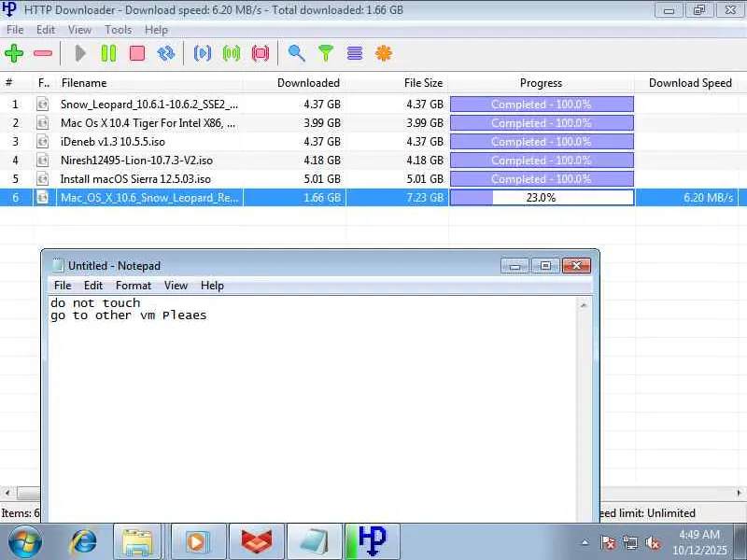Sort by File Size column header

(397, 83)
